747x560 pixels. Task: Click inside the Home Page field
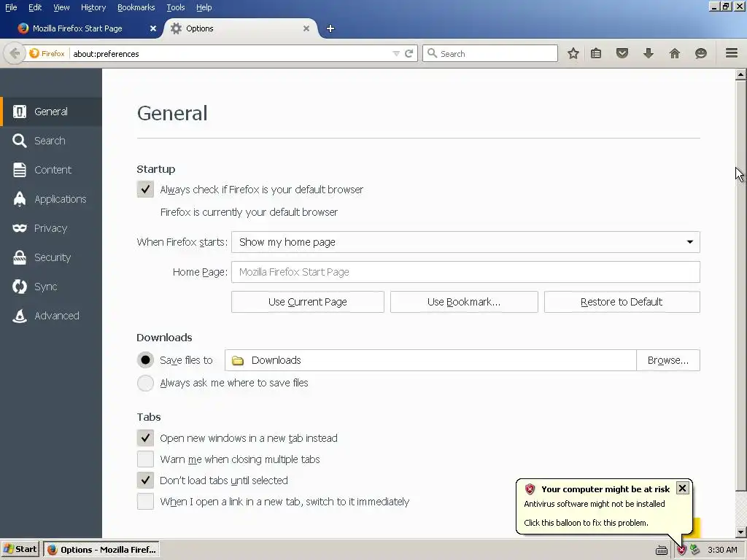pos(465,272)
